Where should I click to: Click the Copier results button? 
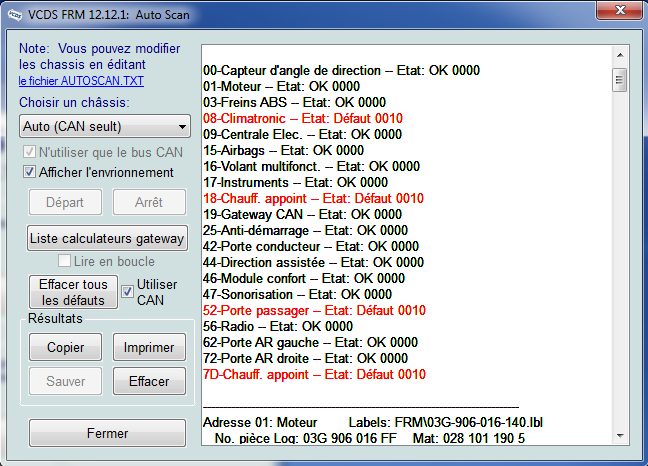point(65,347)
